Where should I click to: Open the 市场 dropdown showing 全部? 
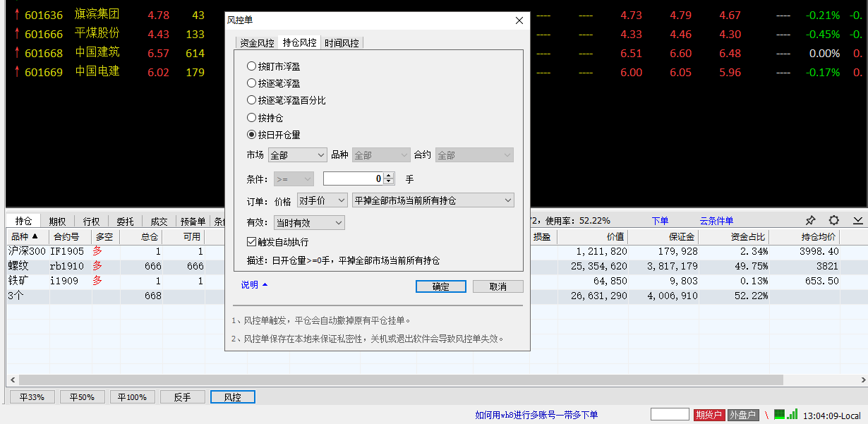click(297, 155)
